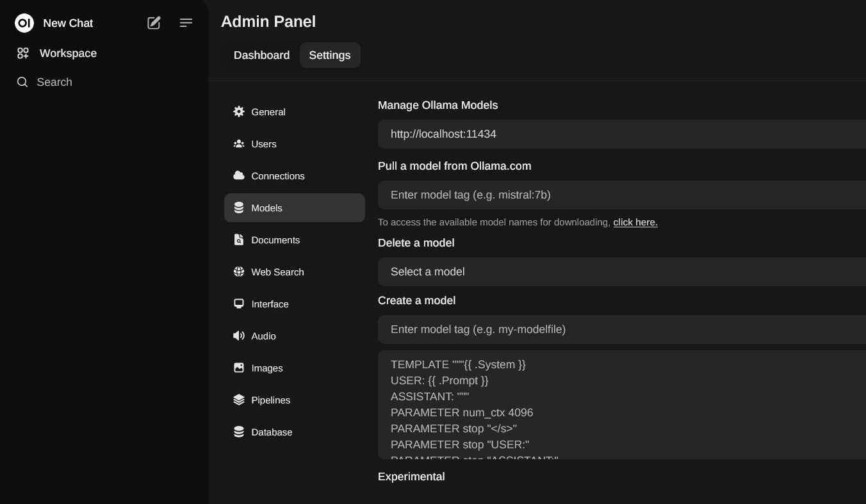
Task: Toggle the sidebar menu lines icon
Action: coord(186,23)
